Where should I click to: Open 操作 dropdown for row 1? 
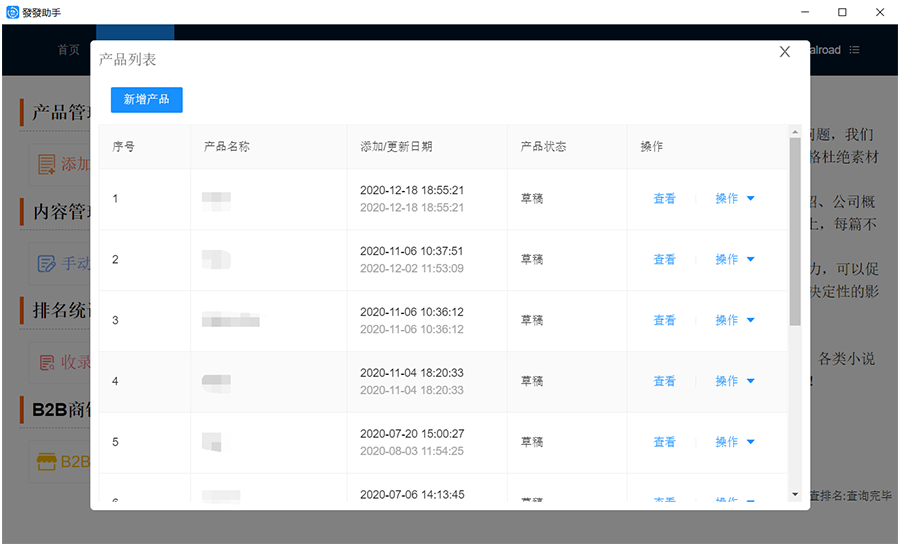[x=735, y=199]
